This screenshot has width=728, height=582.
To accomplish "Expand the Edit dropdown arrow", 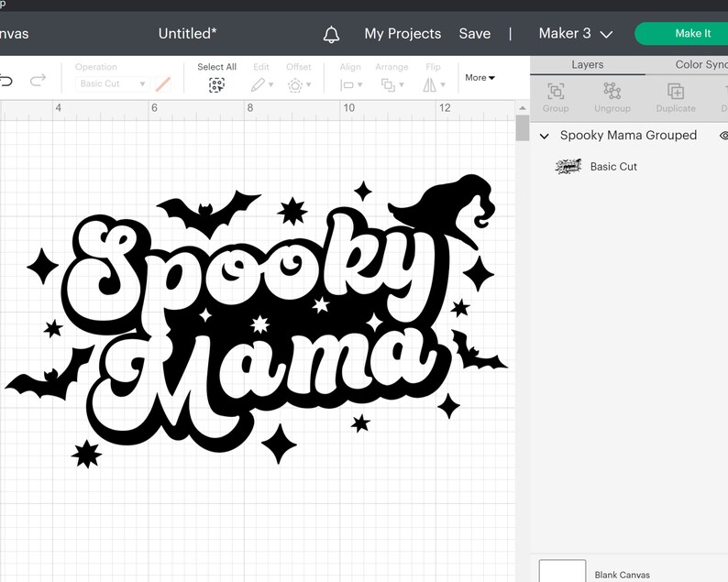I will [270, 85].
